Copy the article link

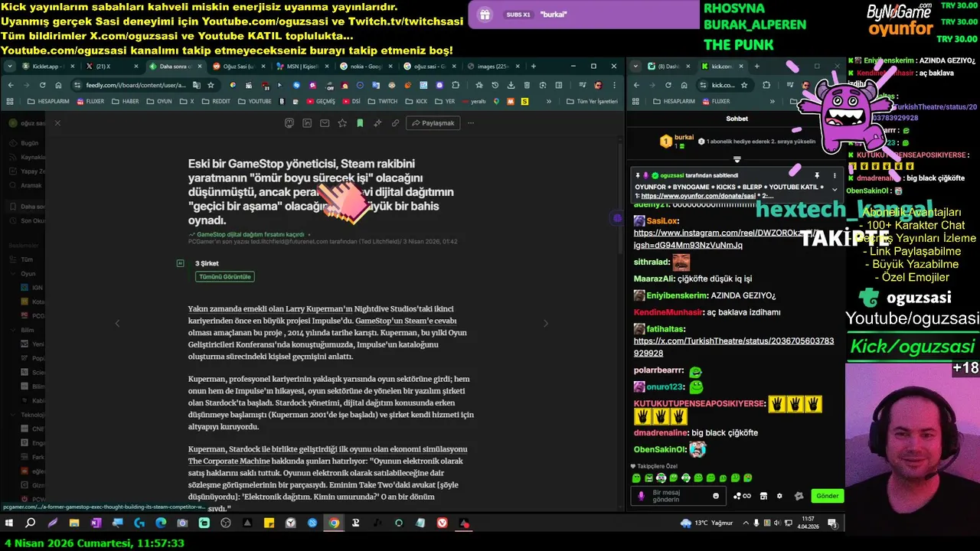tap(395, 122)
